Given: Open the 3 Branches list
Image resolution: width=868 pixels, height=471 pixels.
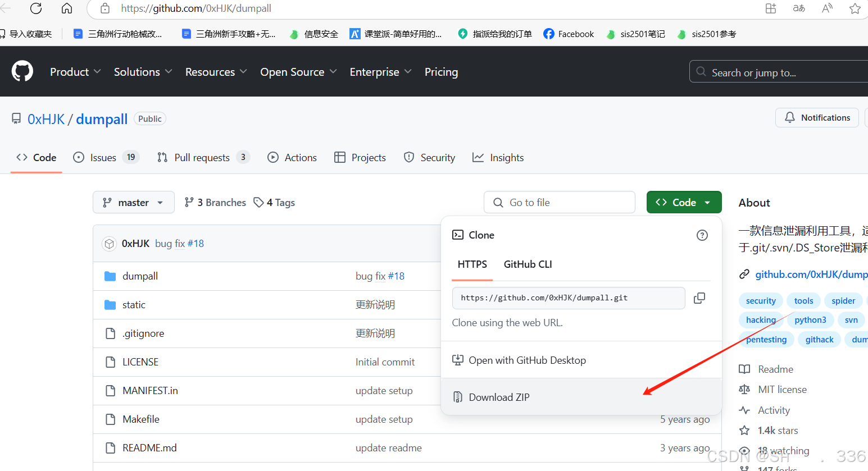Looking at the screenshot, I should pyautogui.click(x=215, y=203).
